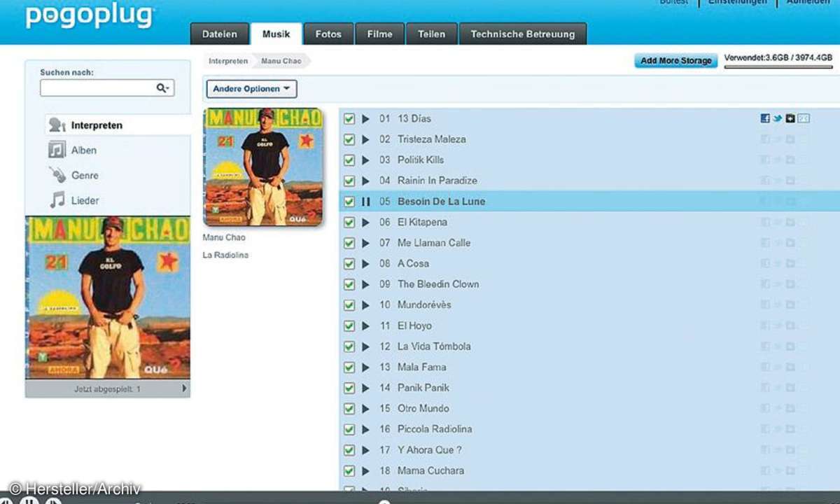Select the song title Rainin In Paradize

tap(437, 181)
